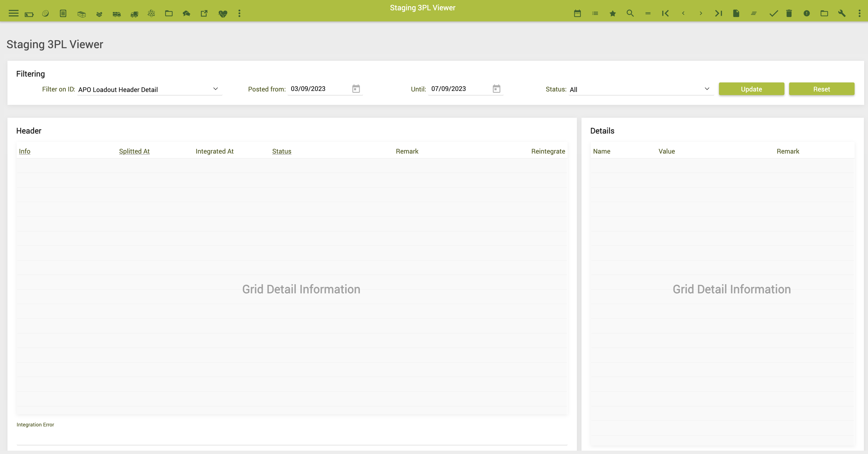Click the star favorites icon
Image resolution: width=868 pixels, height=454 pixels.
613,13
